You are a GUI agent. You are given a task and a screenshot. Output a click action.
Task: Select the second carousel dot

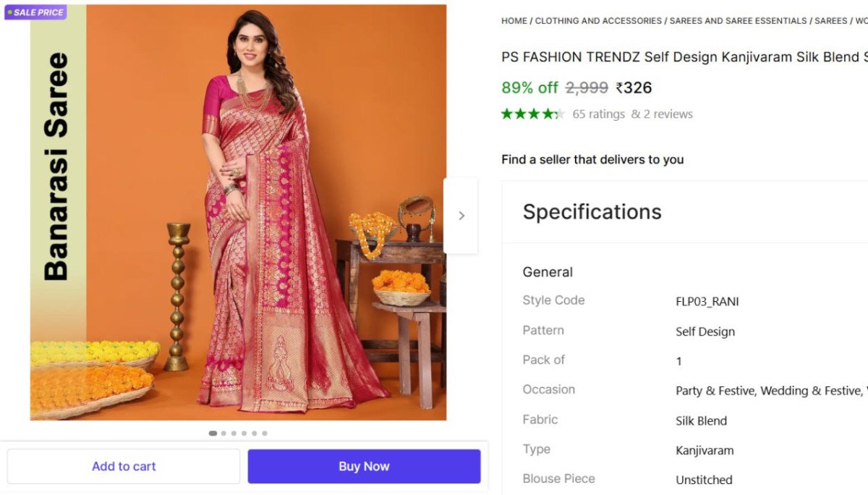coord(224,433)
